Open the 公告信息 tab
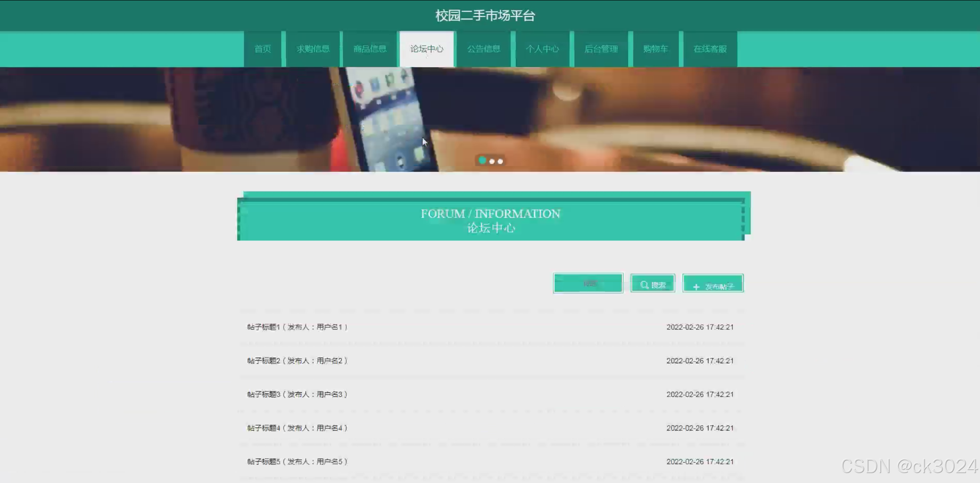 tap(484, 49)
